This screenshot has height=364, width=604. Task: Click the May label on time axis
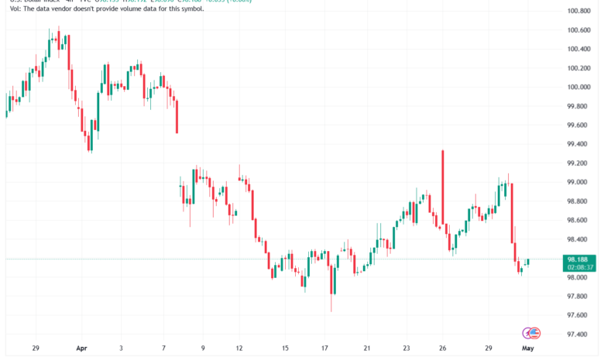(528, 349)
